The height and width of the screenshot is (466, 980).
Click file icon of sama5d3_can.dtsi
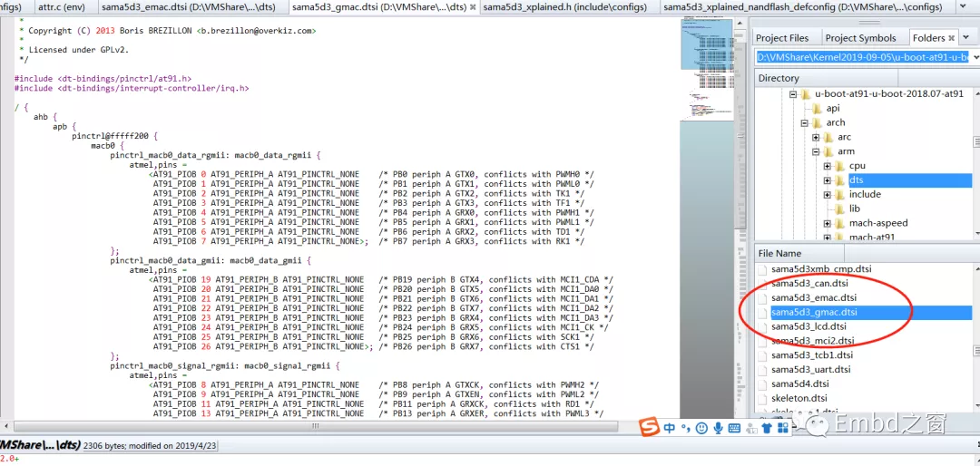[x=762, y=284]
